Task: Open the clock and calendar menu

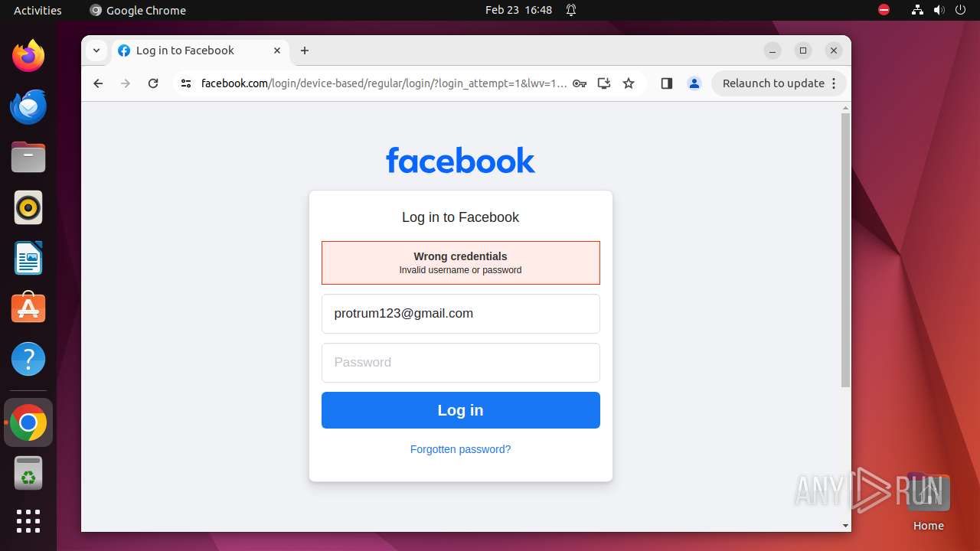Action: tap(518, 10)
